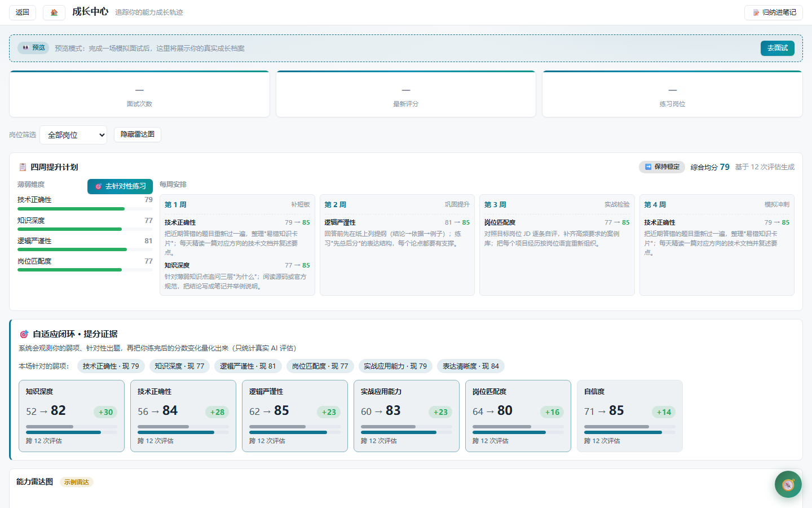812x508 pixels.
Task: Select the 逻辑严谨性 progress bar
Action: pos(85,249)
